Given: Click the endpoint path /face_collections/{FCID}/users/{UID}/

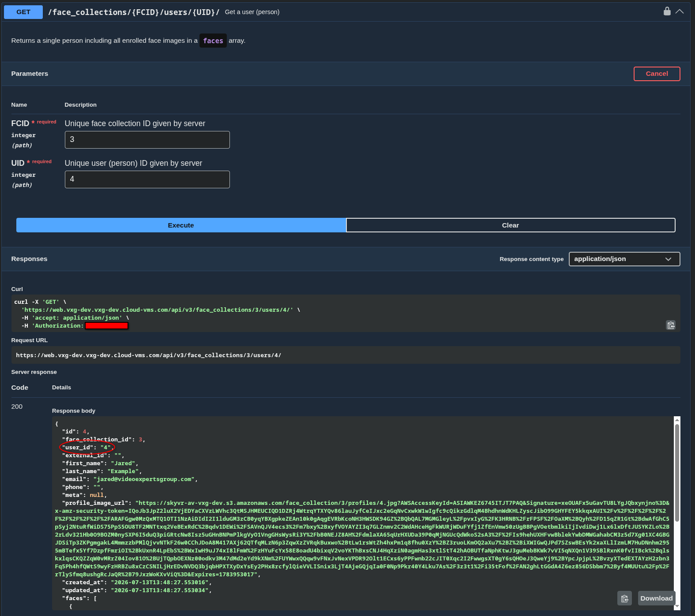Looking at the screenshot, I should point(134,12).
